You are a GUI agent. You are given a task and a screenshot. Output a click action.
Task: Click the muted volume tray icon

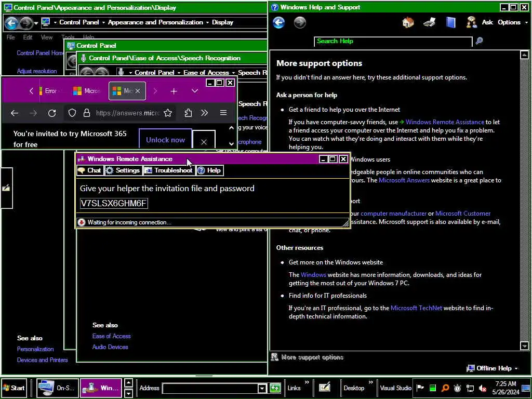pos(482,388)
